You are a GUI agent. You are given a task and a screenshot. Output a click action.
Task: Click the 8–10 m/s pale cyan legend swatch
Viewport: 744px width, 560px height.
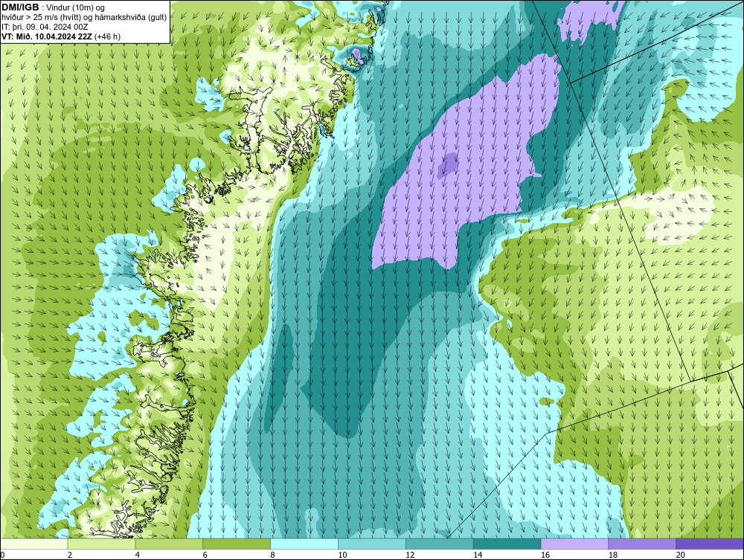point(304,544)
